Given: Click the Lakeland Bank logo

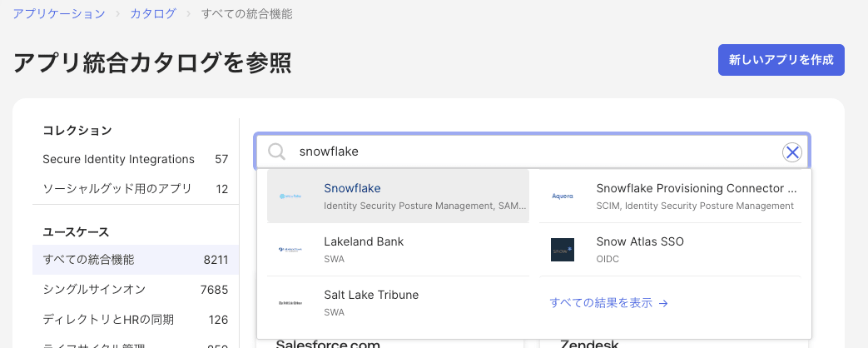Looking at the screenshot, I should (293, 250).
